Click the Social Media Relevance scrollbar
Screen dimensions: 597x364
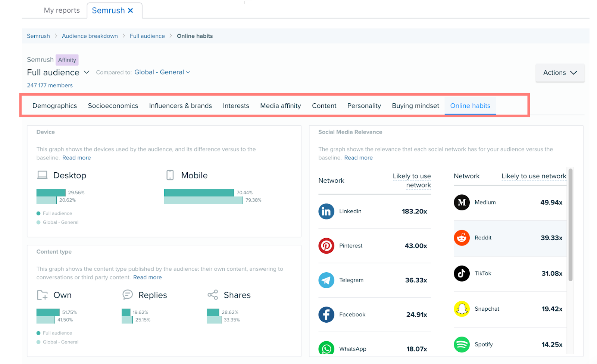coord(571,225)
